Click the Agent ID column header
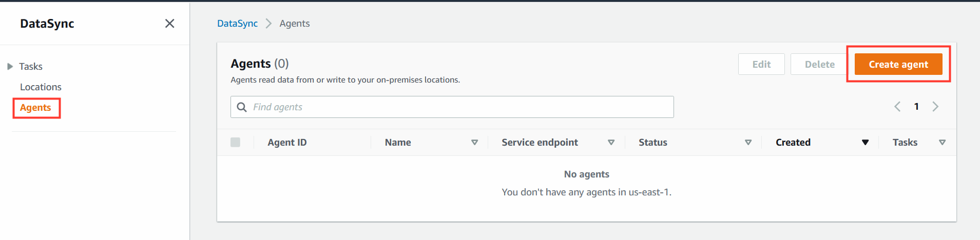Screen dimensions: 980x240 (287, 143)
